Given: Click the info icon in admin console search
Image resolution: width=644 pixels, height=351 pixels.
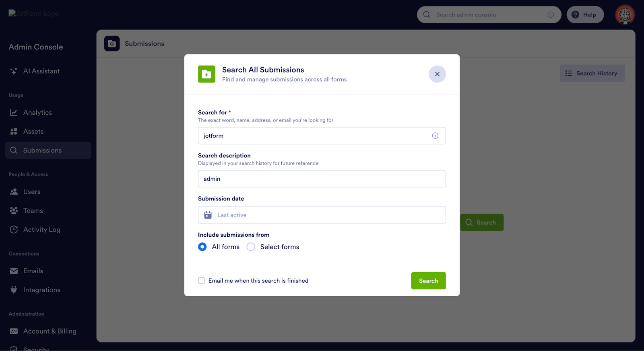Looking at the screenshot, I should [551, 14].
